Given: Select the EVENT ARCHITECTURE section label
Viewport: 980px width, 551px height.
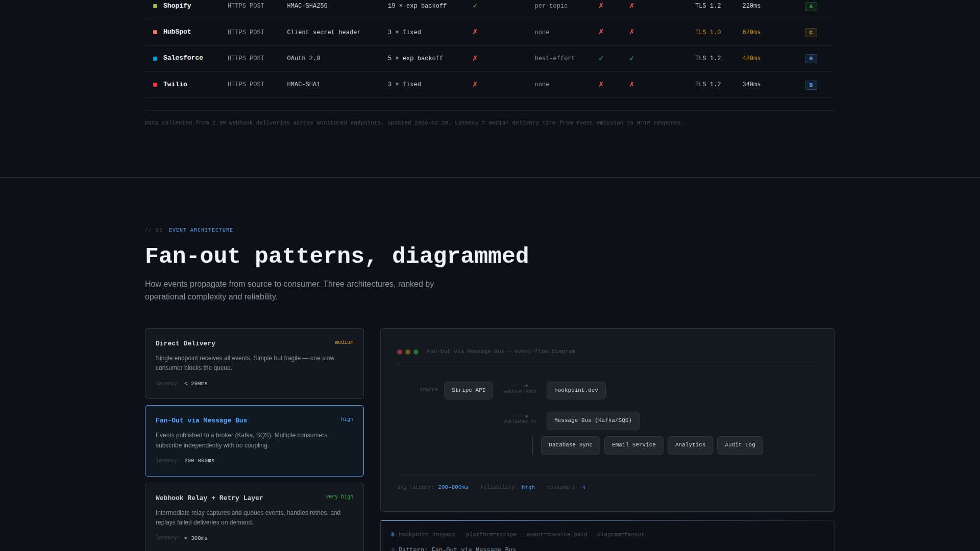Looking at the screenshot, I should click(201, 230).
